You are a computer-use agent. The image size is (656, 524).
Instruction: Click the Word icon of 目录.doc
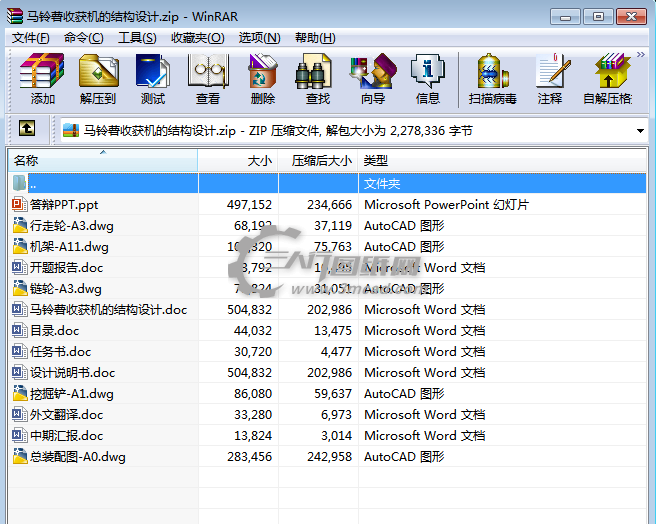tap(20, 330)
